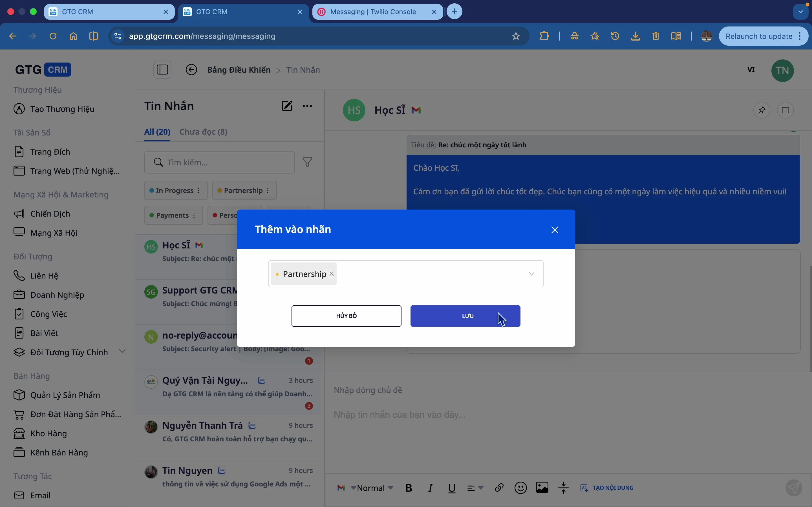Screen dimensions: 812x507
Task: Click the HỦY BỎ cancel button
Action: (x=346, y=316)
